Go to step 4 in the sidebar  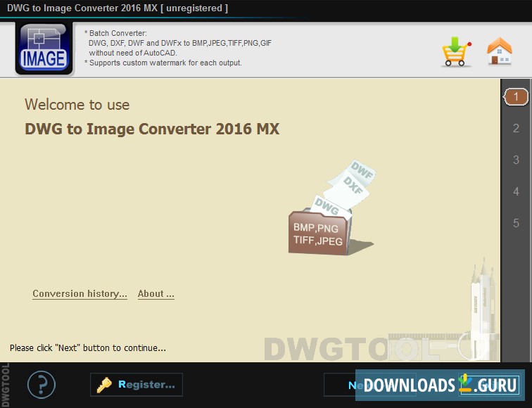pos(516,191)
